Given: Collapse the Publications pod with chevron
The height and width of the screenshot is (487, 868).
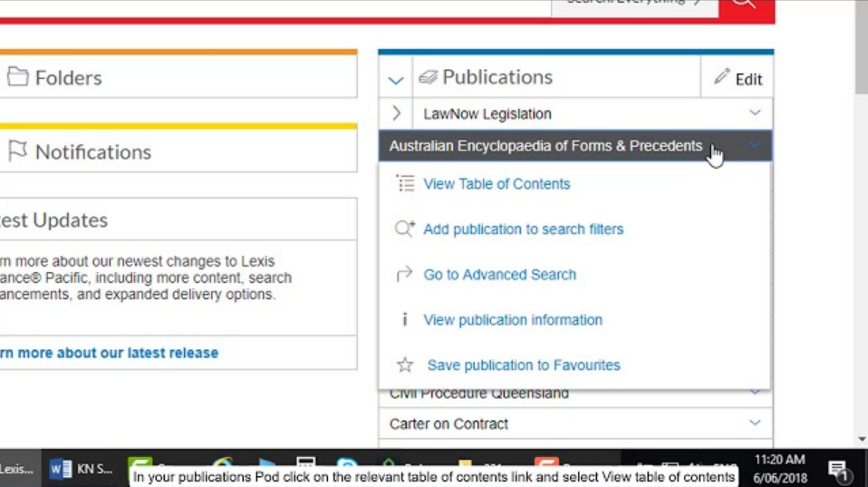Looking at the screenshot, I should pos(396,80).
